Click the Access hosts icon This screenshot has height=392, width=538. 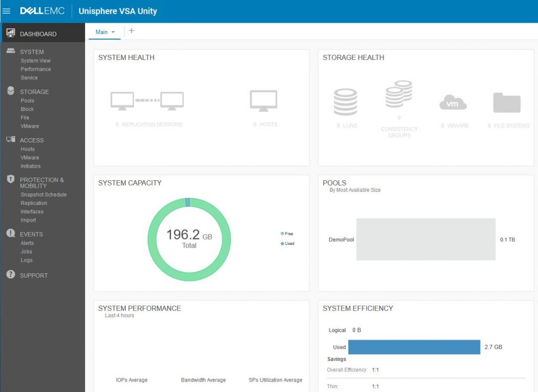click(11, 139)
